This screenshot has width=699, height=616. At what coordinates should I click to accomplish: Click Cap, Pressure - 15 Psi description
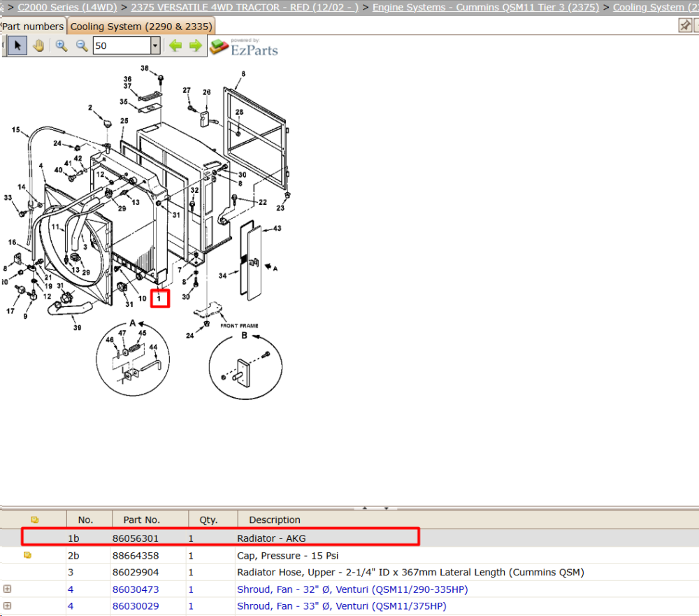pos(287,556)
